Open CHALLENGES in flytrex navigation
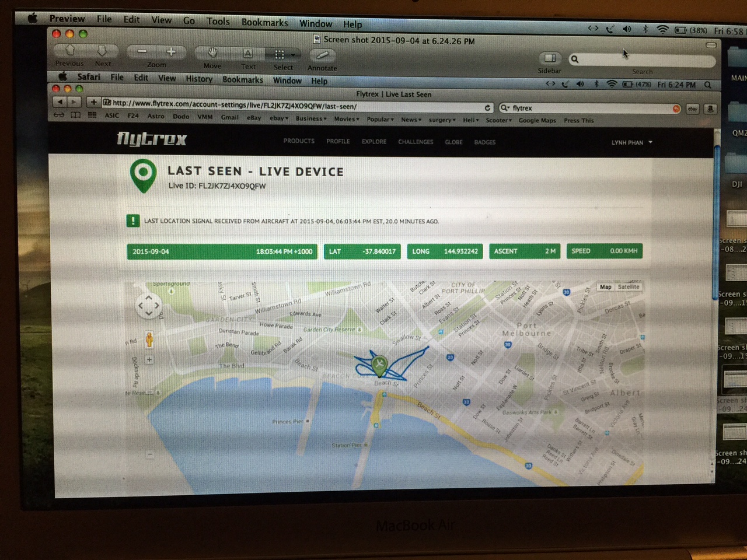The width and height of the screenshot is (747, 560). click(x=416, y=142)
